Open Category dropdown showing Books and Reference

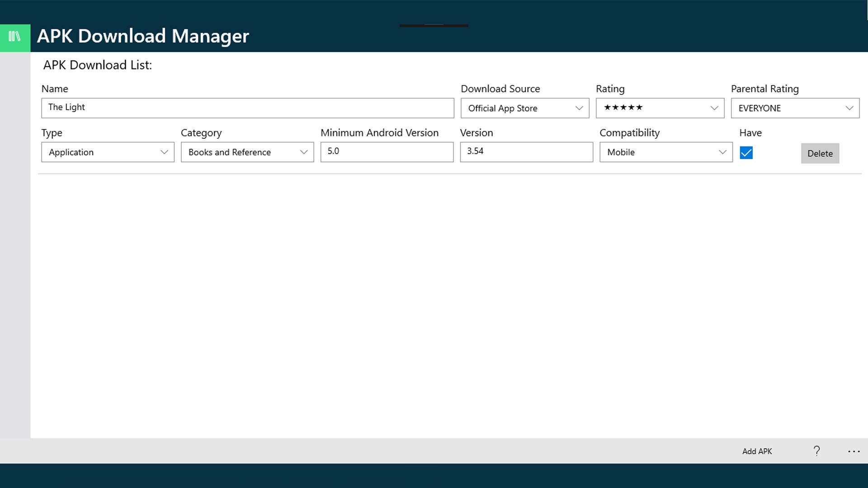pyautogui.click(x=247, y=152)
